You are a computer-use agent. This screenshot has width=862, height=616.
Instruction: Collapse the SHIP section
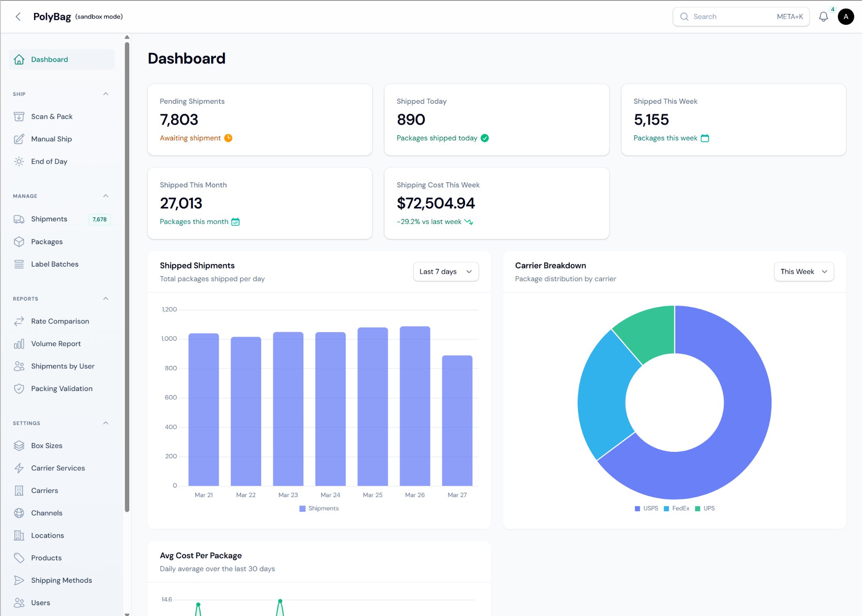[106, 94]
